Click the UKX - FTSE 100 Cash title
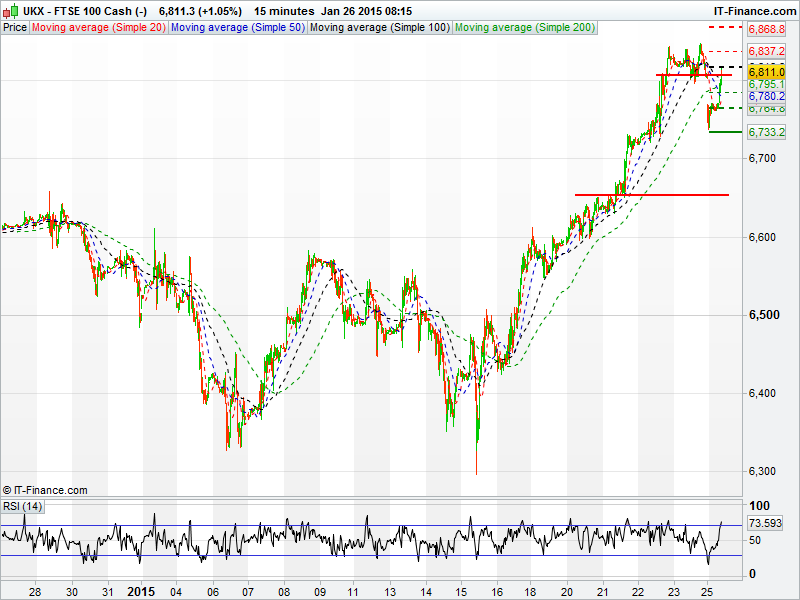Image resolution: width=800 pixels, height=600 pixels. pyautogui.click(x=85, y=11)
